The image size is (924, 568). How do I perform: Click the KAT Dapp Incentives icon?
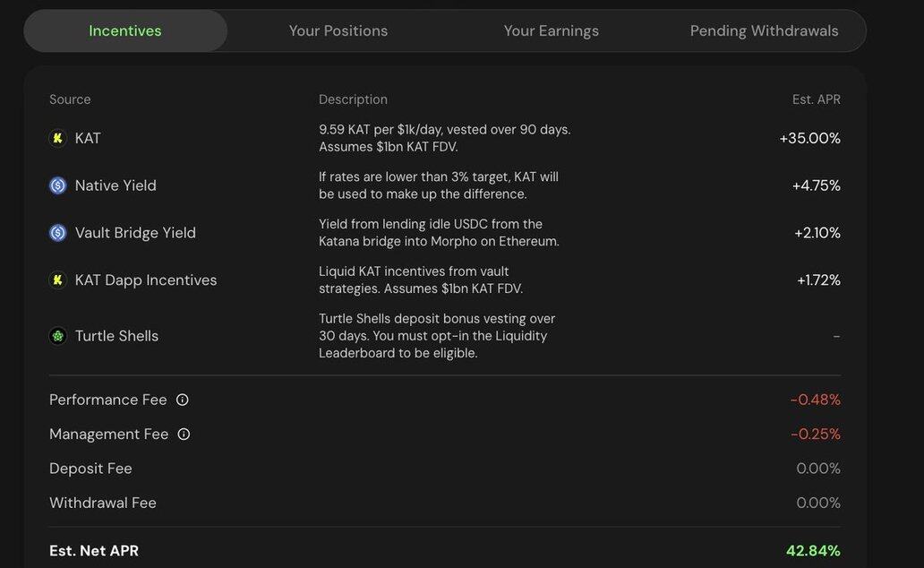point(58,280)
